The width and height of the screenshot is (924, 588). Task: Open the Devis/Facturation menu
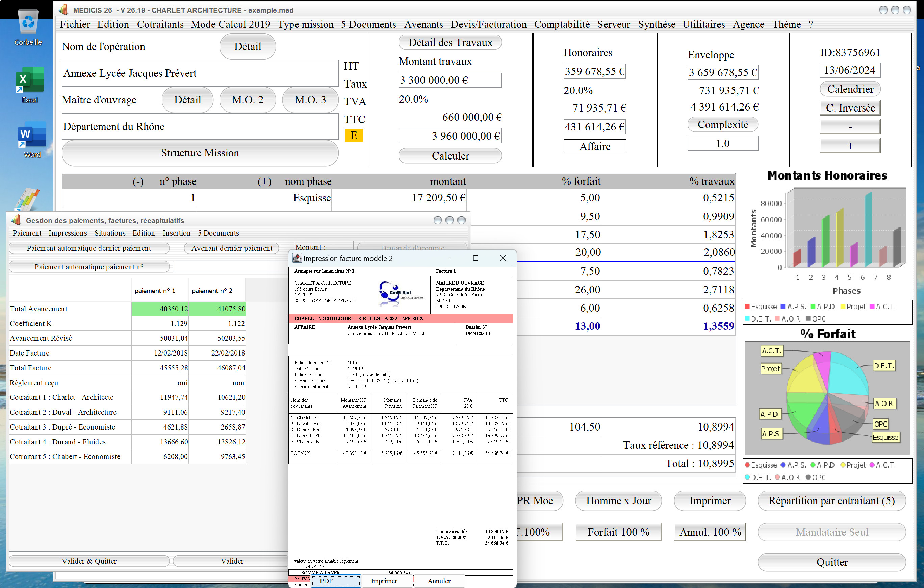pos(488,24)
